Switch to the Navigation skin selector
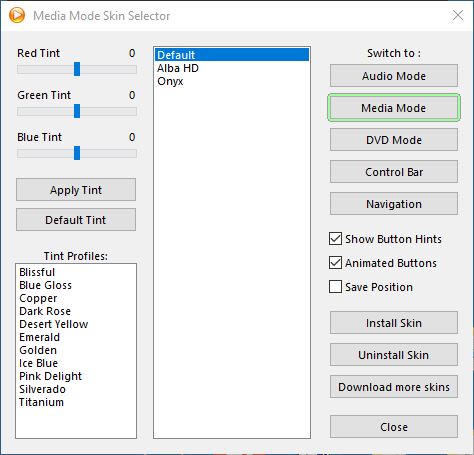Viewport: 474px width, 455px height. (x=394, y=204)
